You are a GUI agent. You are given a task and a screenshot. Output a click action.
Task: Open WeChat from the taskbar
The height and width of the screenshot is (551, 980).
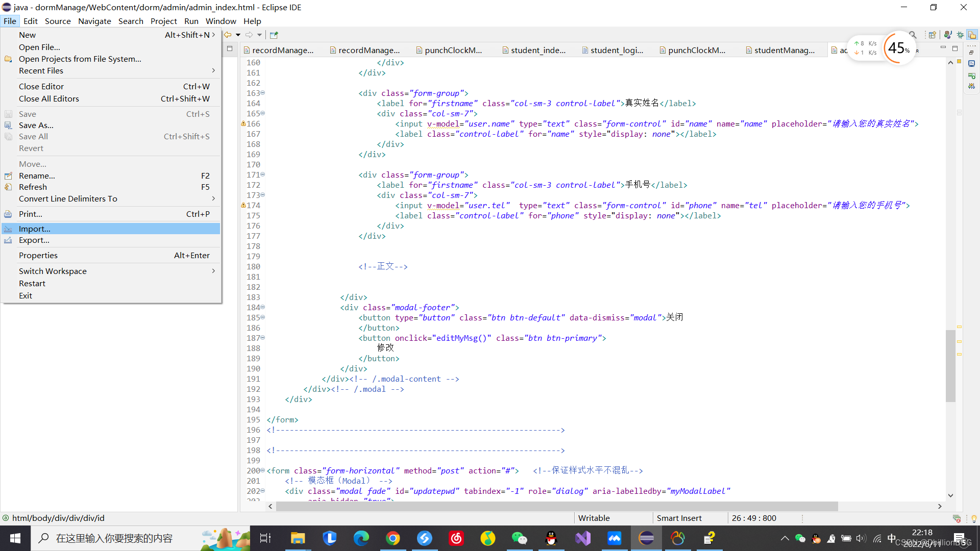(x=520, y=538)
